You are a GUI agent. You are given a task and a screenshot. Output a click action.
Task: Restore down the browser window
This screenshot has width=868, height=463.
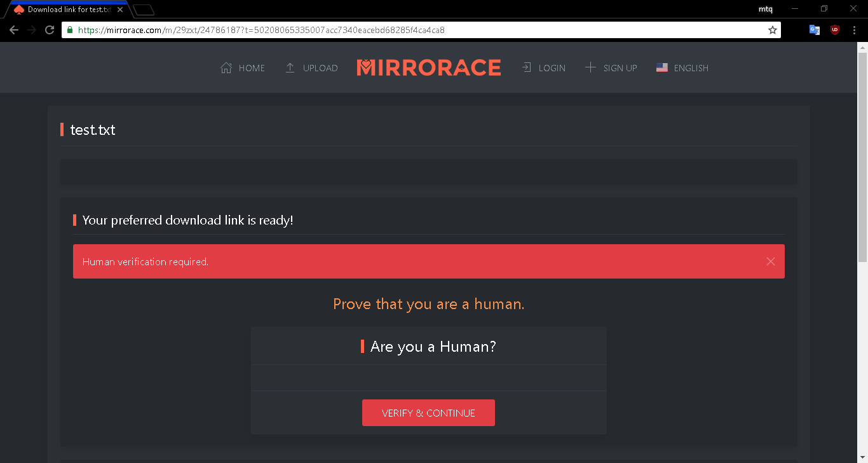(824, 9)
